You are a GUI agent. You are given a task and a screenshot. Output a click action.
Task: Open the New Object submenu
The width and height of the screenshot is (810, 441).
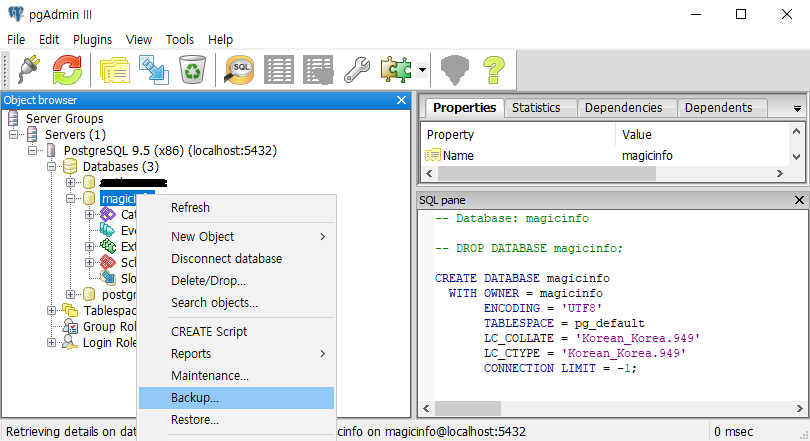coord(237,237)
